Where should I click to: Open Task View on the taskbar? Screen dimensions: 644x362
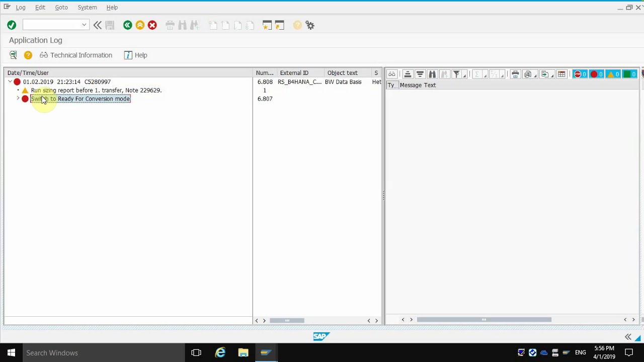(x=196, y=352)
